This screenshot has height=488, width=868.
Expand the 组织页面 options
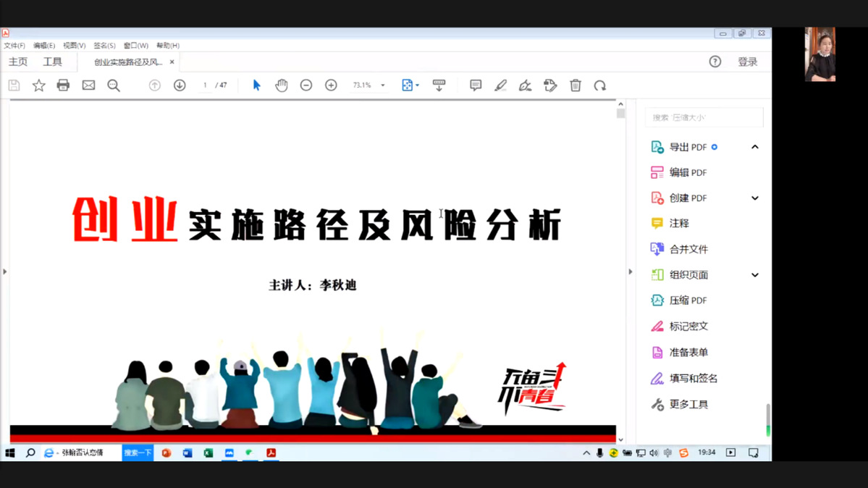pyautogui.click(x=754, y=275)
